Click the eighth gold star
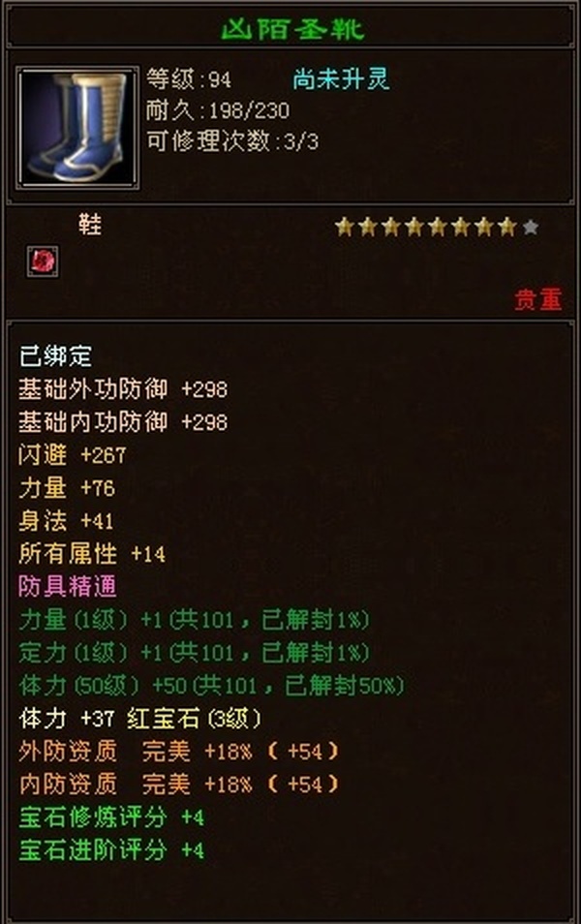This screenshot has width=581, height=924. point(506,227)
